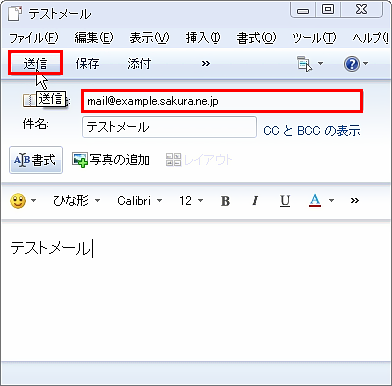This screenshot has width=392, height=386.
Task: Open the dropdown arrow next to help icon
Action: pyautogui.click(x=366, y=63)
